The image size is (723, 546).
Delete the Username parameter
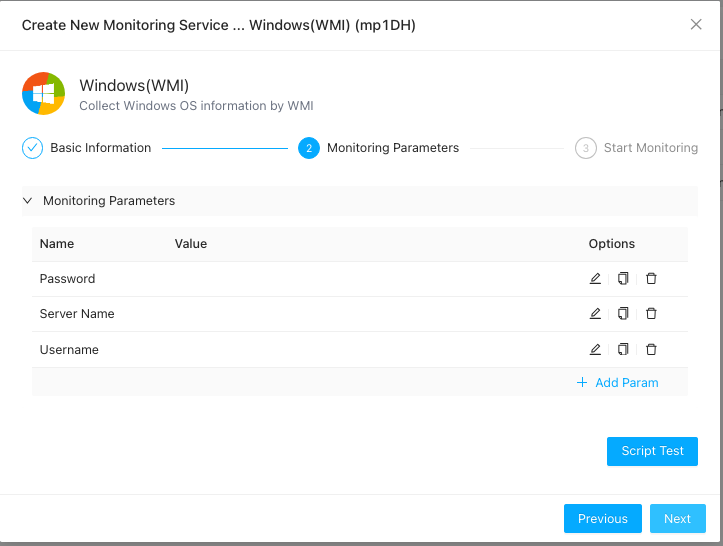(x=651, y=350)
